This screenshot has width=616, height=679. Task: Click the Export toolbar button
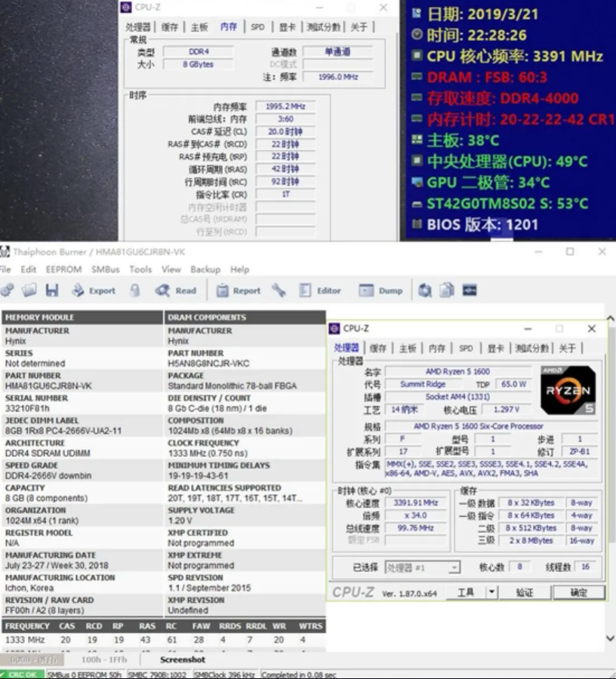(94, 290)
